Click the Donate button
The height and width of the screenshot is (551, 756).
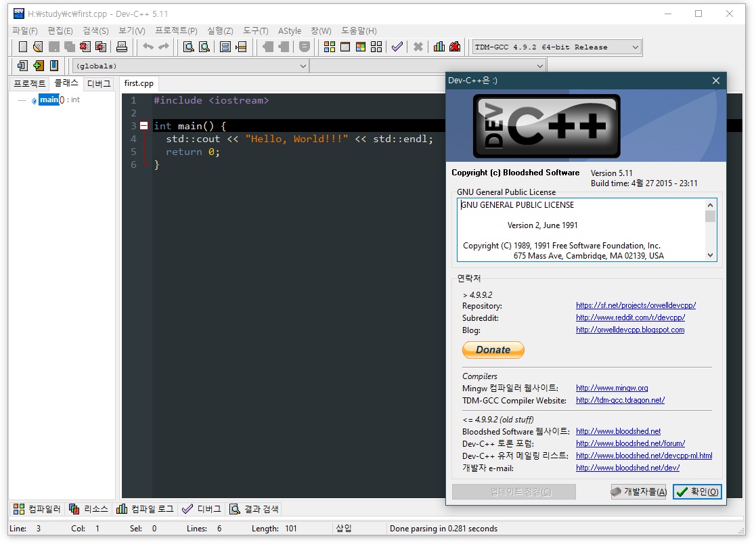(x=493, y=350)
